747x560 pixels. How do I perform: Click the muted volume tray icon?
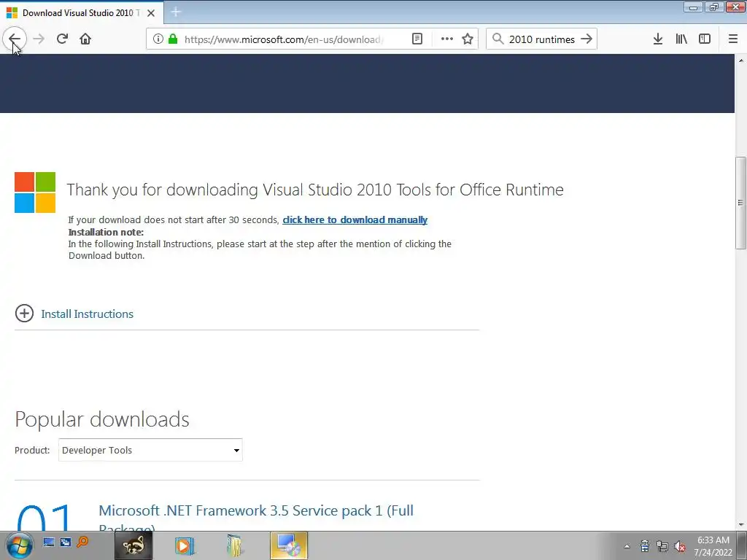tap(680, 546)
